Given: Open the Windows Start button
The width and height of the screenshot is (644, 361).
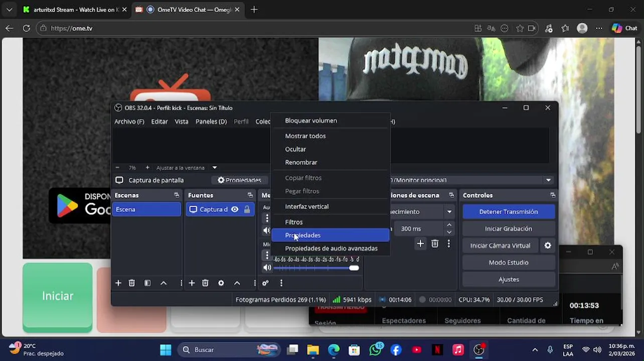Looking at the screenshot, I should point(166,350).
